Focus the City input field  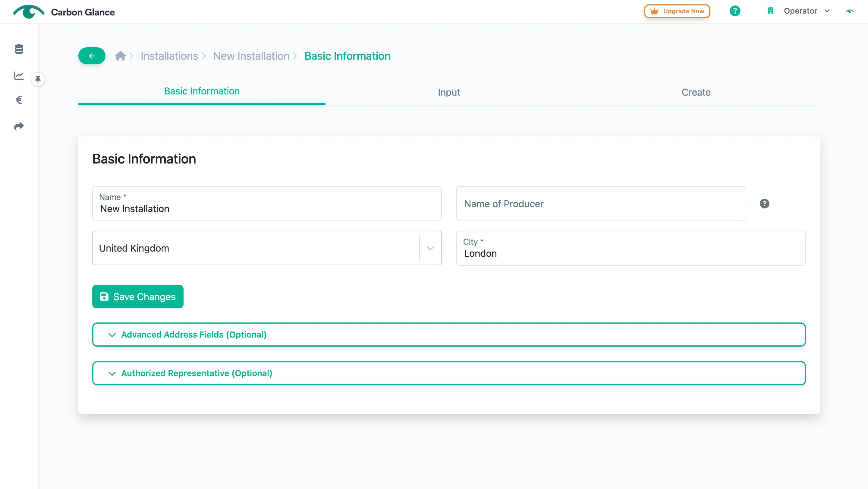[631, 248]
